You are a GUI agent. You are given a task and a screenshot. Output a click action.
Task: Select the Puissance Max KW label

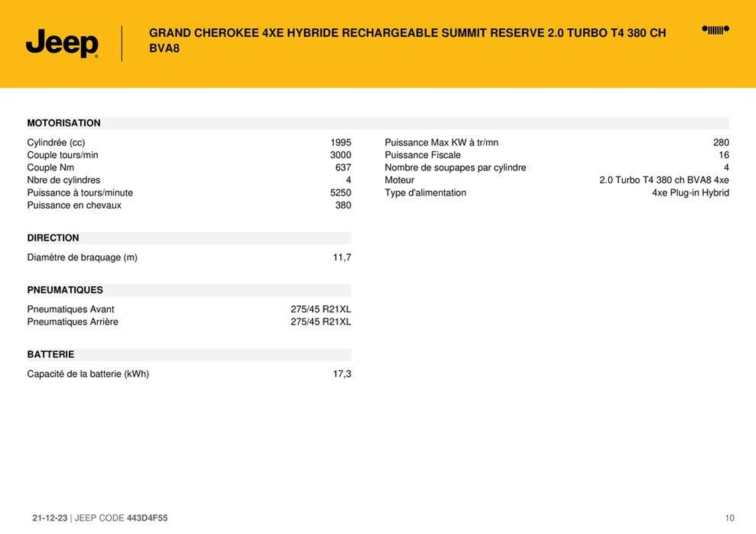[x=441, y=143]
